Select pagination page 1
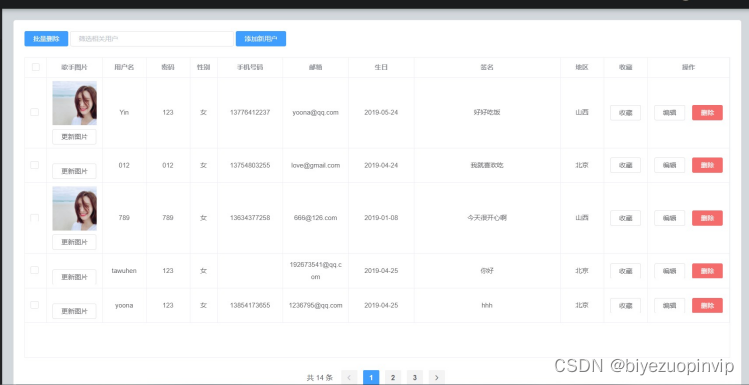This screenshot has height=385, width=749. click(371, 377)
